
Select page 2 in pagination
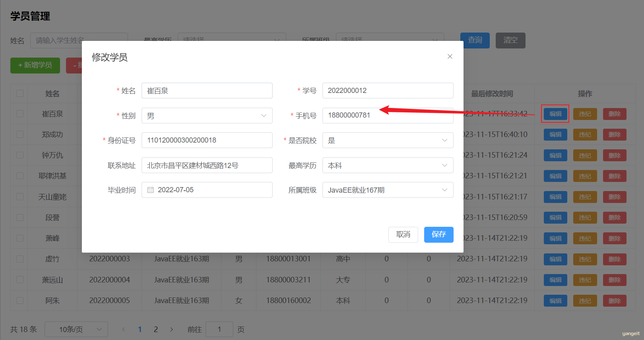coord(156,329)
